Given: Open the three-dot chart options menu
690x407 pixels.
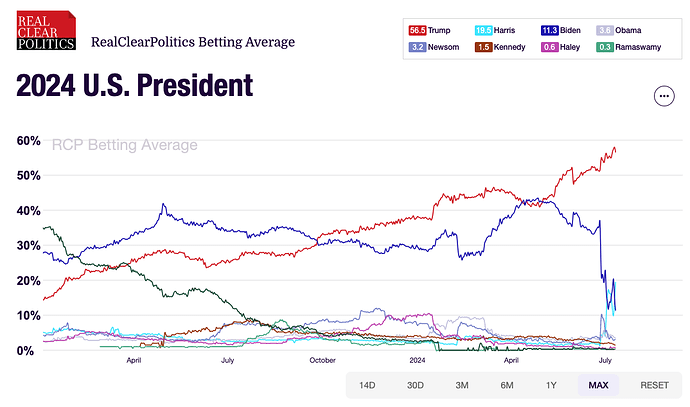Looking at the screenshot, I should 664,96.
